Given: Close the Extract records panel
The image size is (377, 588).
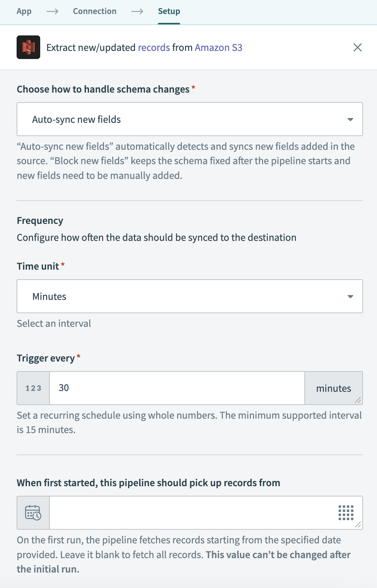Looking at the screenshot, I should pos(357,47).
